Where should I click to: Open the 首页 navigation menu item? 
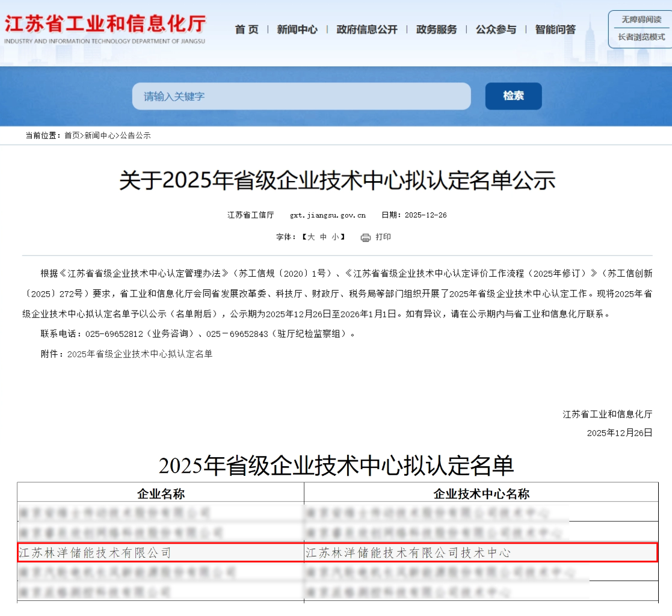pyautogui.click(x=247, y=29)
